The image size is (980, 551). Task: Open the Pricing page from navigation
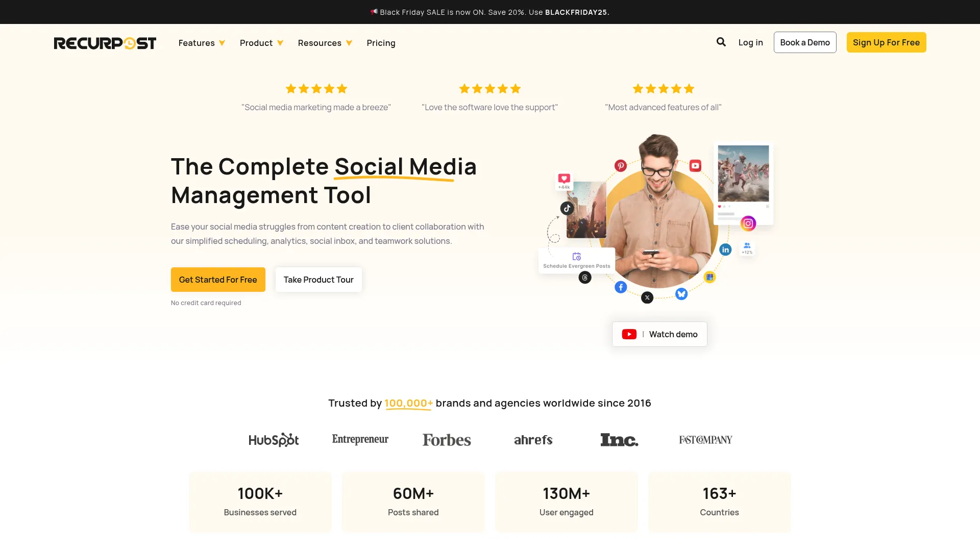click(x=381, y=43)
